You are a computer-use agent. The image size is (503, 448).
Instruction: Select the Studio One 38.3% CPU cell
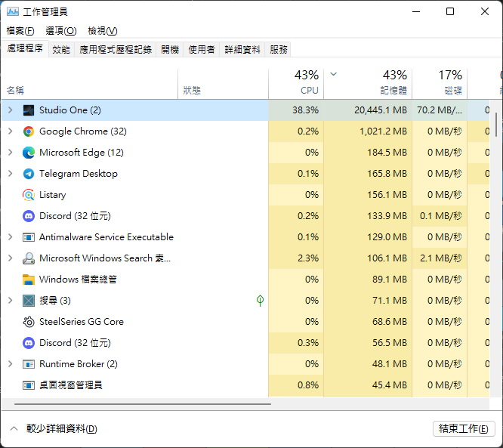(296, 110)
